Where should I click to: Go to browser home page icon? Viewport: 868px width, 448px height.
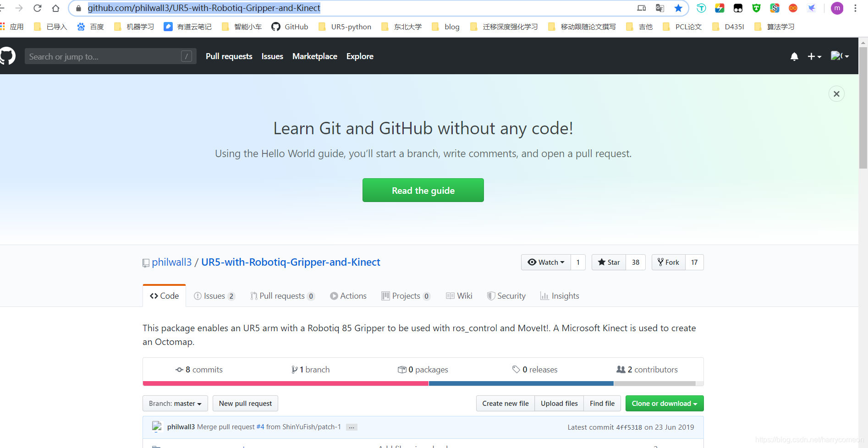(x=55, y=8)
